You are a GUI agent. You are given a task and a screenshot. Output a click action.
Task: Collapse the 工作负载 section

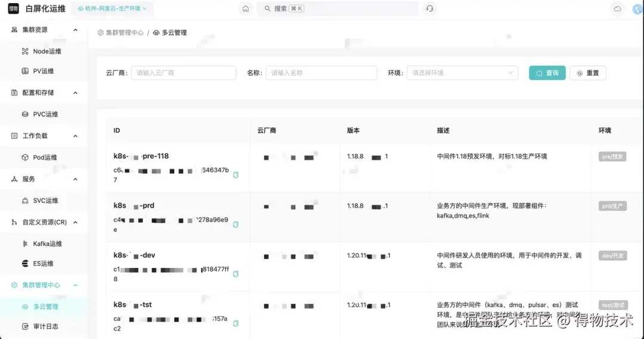pos(76,136)
